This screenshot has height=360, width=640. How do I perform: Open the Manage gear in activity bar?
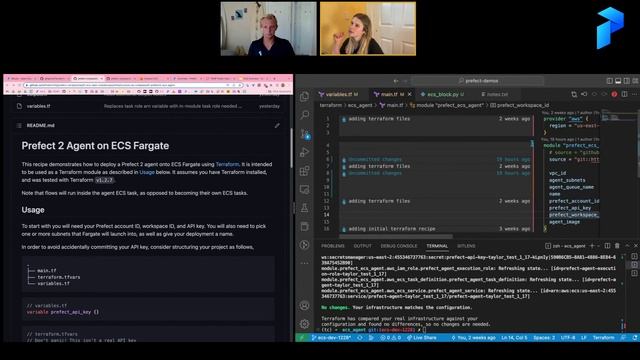point(304,324)
